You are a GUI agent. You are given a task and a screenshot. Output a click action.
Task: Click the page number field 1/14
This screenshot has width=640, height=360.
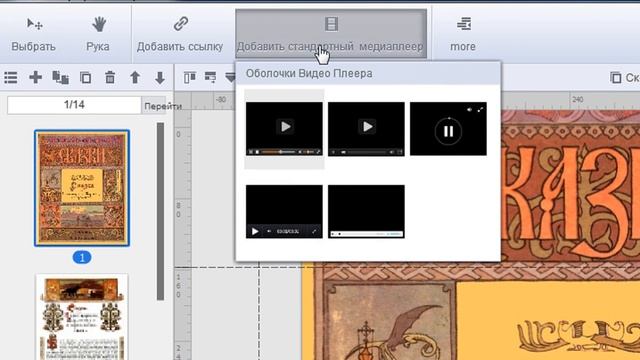74,105
